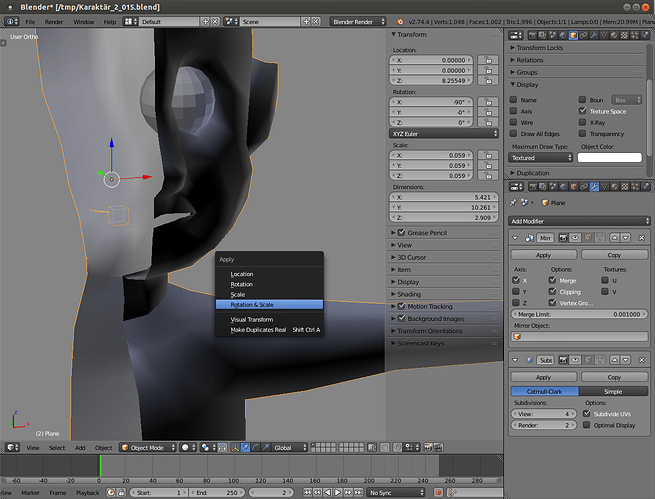Screen dimensions: 655x499
Task: Expand the Transform Locks panel
Action: click(x=539, y=48)
